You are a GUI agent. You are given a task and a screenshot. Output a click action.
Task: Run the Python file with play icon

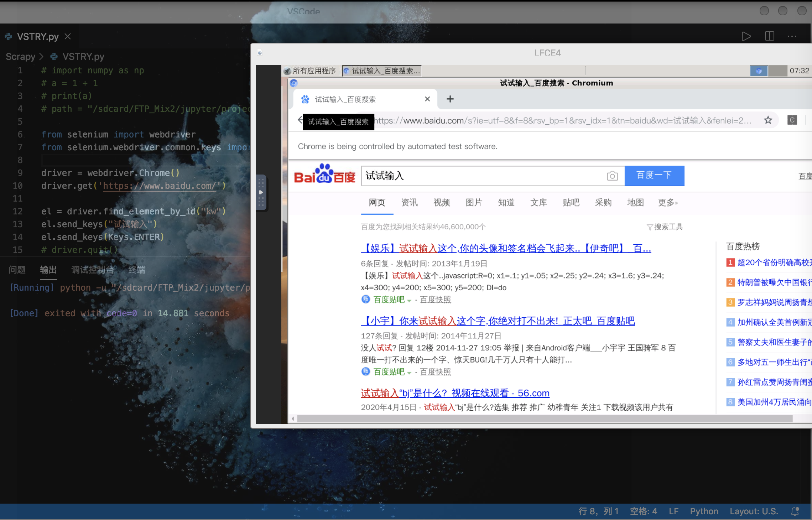(x=746, y=36)
